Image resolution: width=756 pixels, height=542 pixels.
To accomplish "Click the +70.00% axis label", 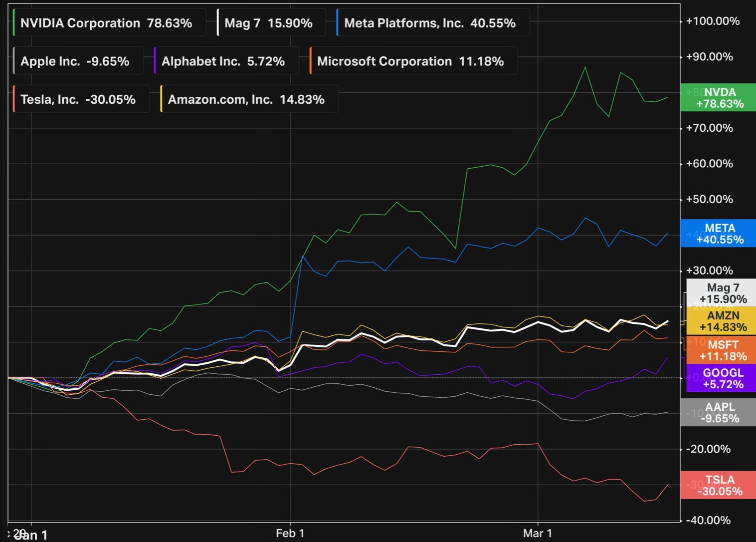I will click(709, 128).
